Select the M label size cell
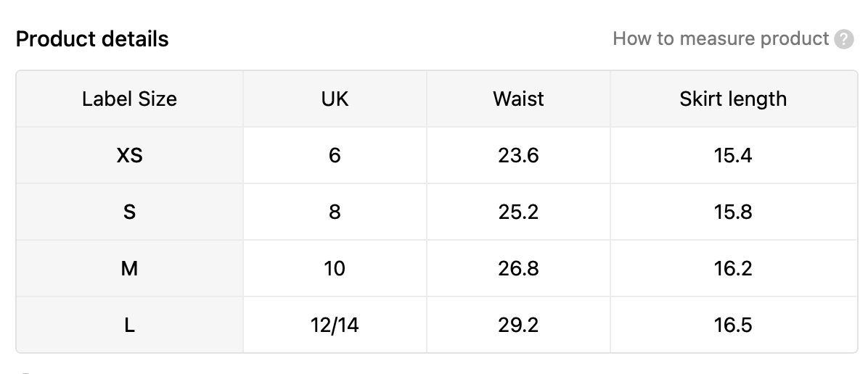868x374 pixels. 129,268
